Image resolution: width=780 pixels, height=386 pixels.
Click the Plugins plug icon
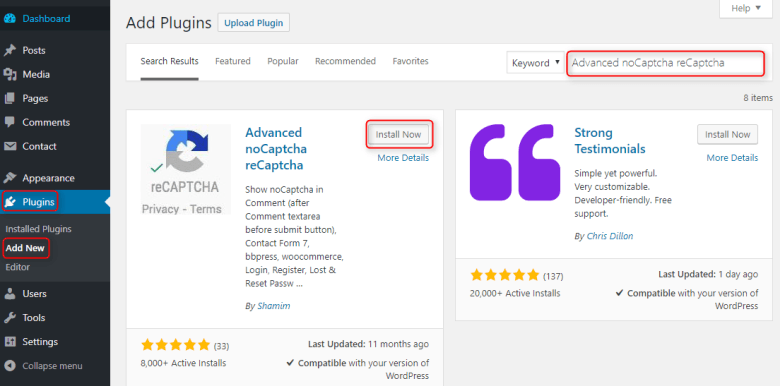click(x=9, y=202)
